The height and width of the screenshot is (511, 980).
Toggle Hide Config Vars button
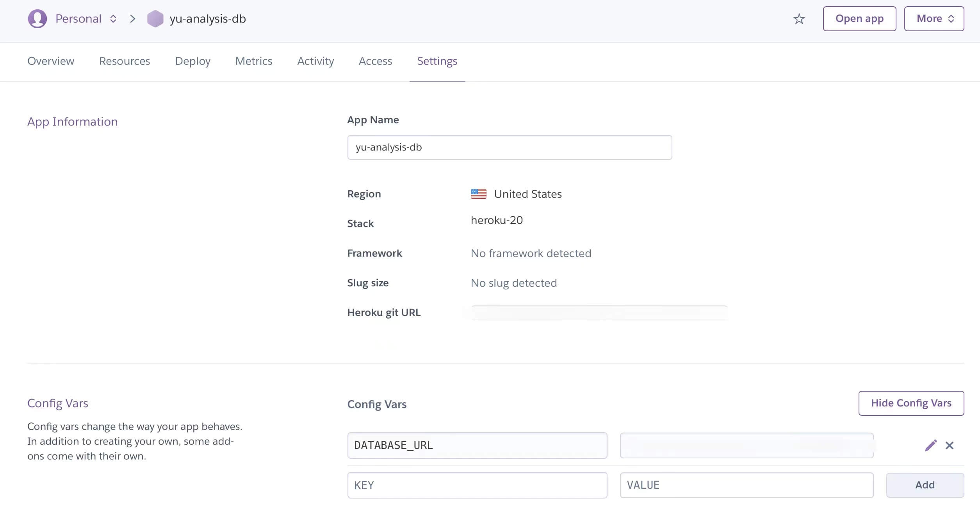[911, 403]
